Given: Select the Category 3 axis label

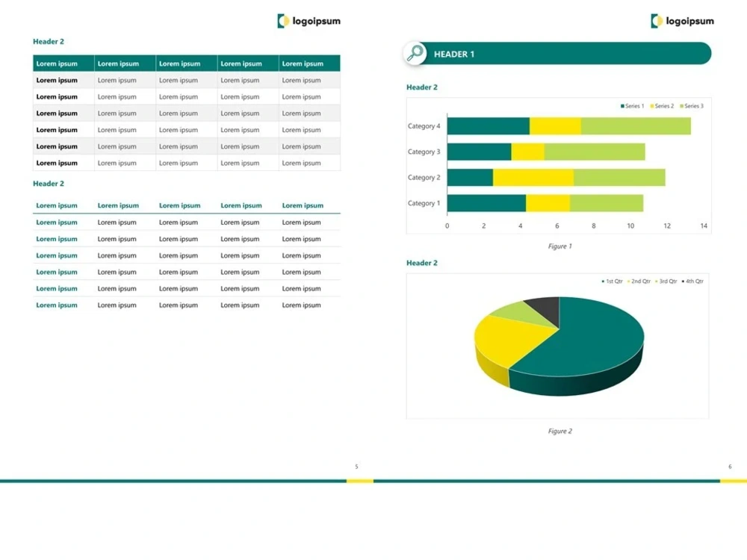Looking at the screenshot, I should click(x=424, y=152).
